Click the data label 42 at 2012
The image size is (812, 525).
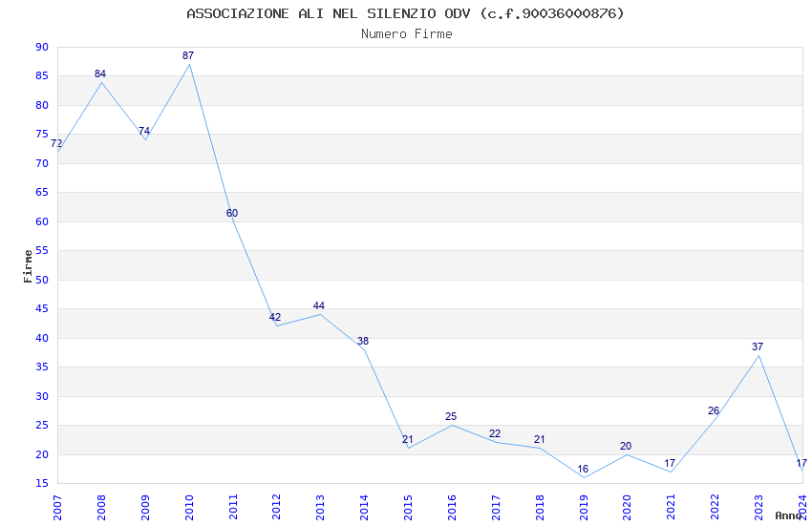(275, 317)
